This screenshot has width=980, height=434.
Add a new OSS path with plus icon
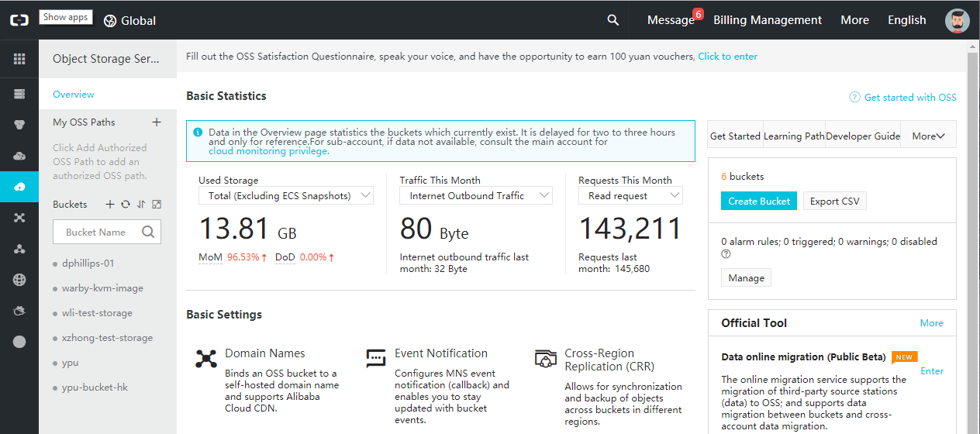[x=156, y=122]
